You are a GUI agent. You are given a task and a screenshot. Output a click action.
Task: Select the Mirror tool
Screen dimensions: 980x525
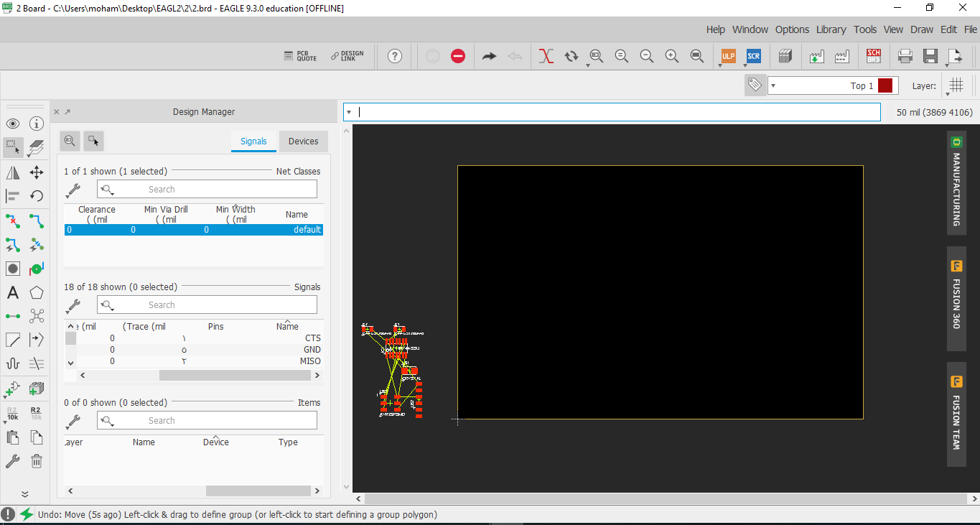[x=13, y=172]
